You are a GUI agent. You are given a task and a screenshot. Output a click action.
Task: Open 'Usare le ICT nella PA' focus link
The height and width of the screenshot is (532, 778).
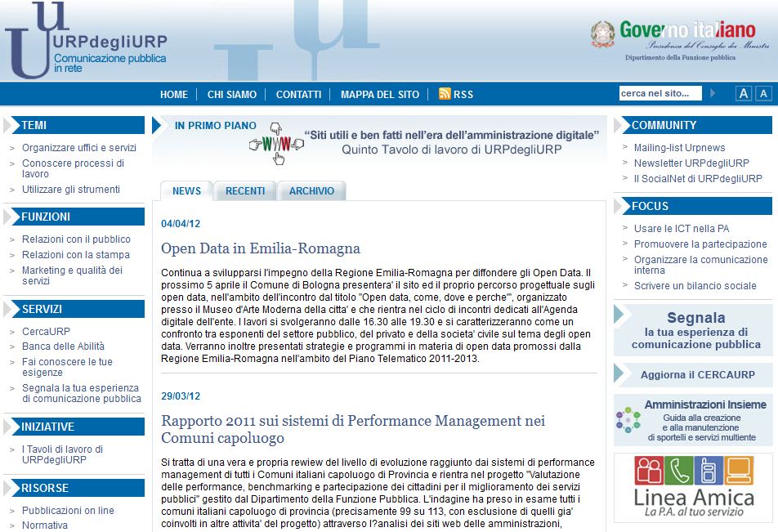coord(682,228)
